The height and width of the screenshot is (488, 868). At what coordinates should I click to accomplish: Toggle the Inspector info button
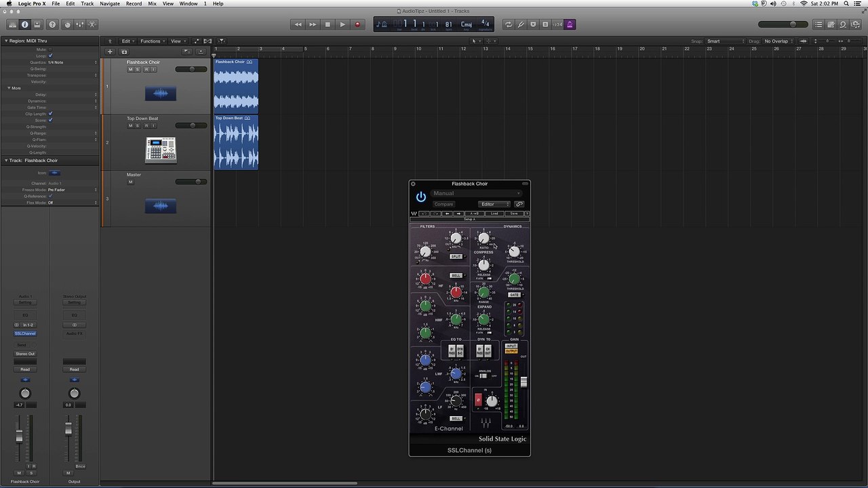25,24
